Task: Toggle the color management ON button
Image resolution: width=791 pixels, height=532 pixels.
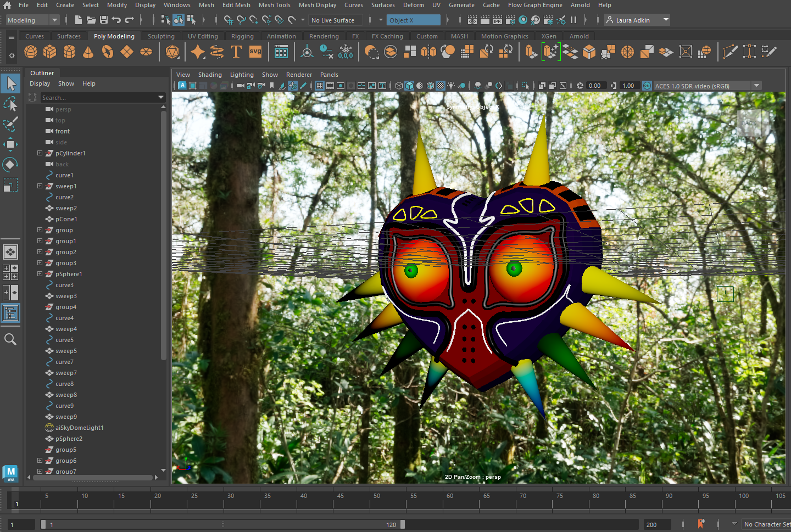Action: (647, 86)
